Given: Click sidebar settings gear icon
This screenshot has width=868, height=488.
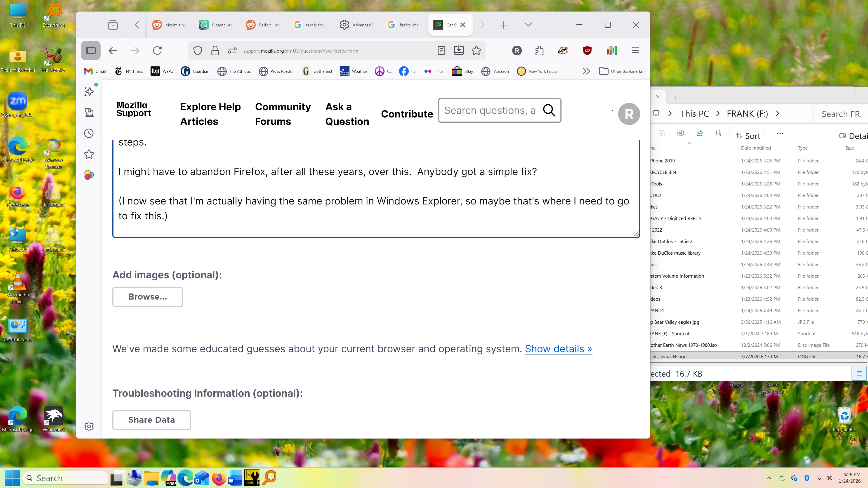Looking at the screenshot, I should [x=89, y=426].
